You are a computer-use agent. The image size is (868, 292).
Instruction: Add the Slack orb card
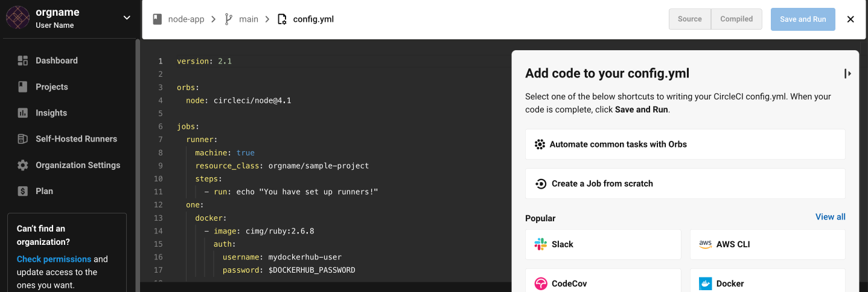pyautogui.click(x=603, y=244)
